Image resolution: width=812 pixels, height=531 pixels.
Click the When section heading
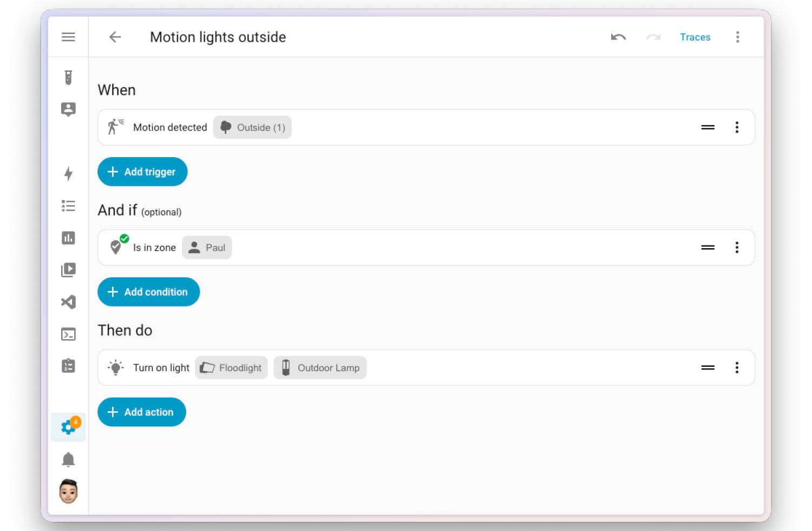pos(116,90)
